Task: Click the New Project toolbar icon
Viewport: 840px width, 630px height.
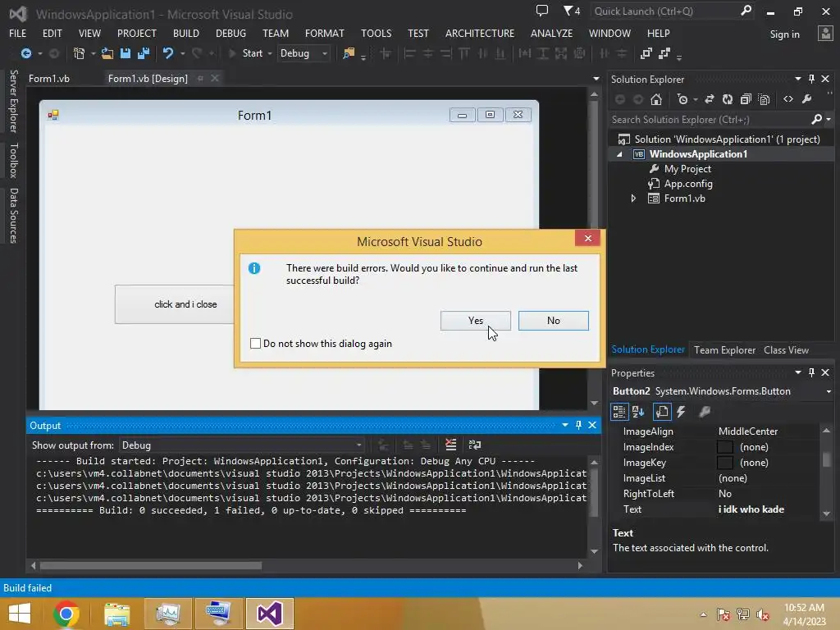Action: tap(79, 53)
